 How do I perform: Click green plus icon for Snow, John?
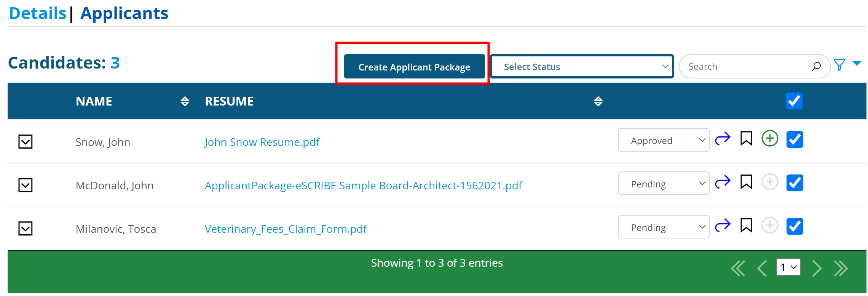769,138
